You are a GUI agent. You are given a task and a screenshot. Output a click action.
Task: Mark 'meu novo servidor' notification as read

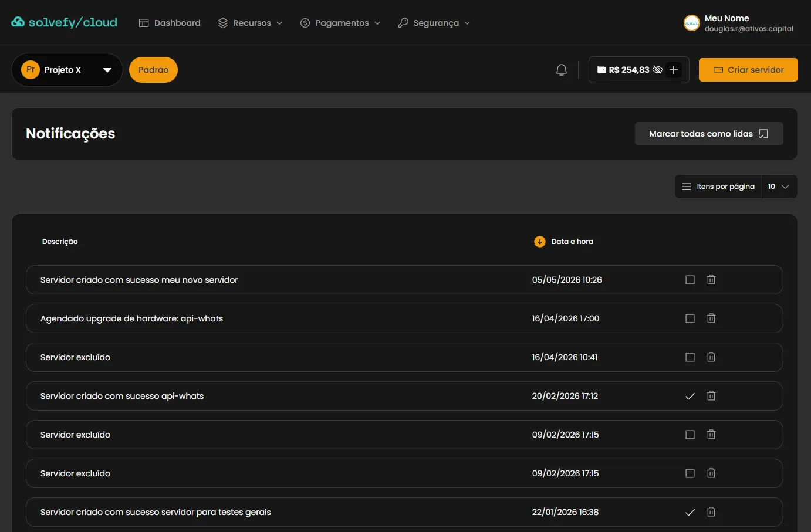tap(690, 280)
